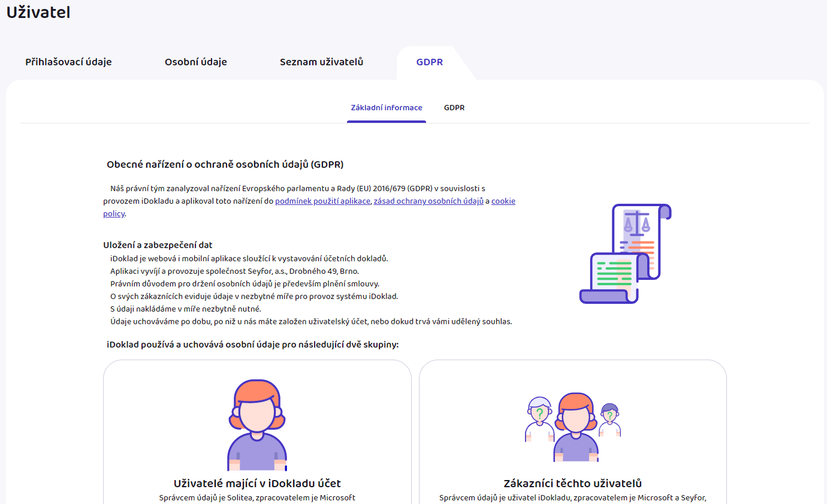Select the top-level GDPR tab
The width and height of the screenshot is (827, 504).
pyautogui.click(x=430, y=62)
